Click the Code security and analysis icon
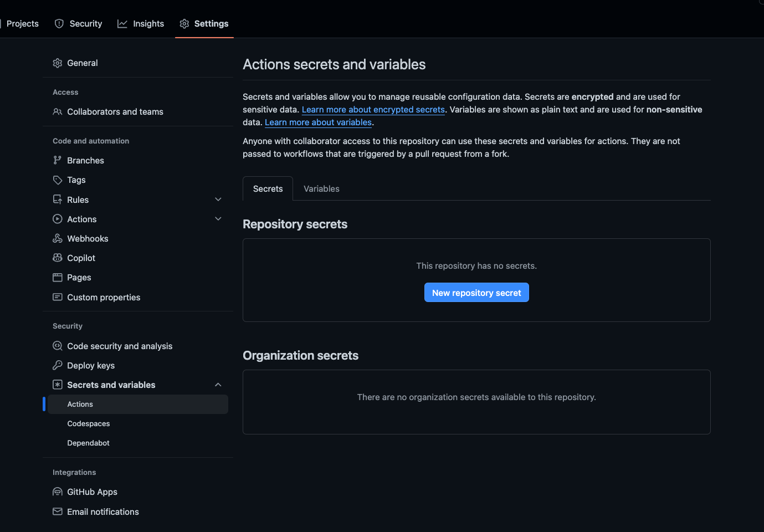 tap(58, 346)
